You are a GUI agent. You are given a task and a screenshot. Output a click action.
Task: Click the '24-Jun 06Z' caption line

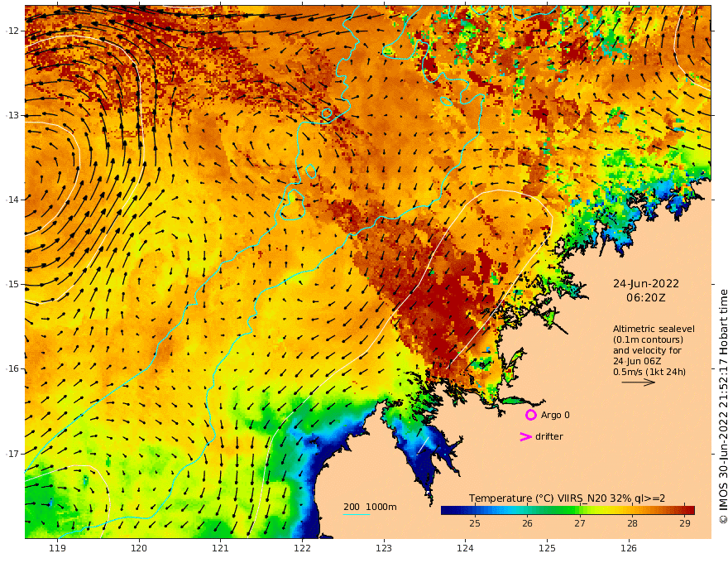pos(637,361)
